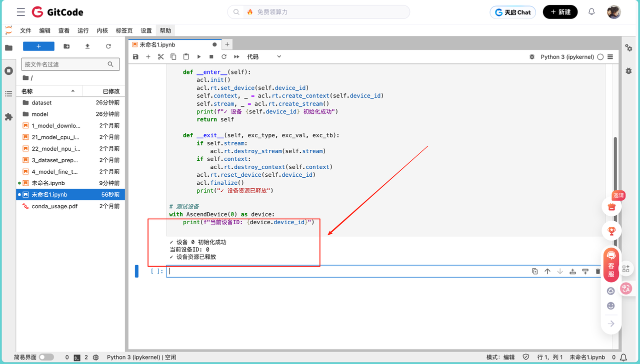Click the GitCode logo
Image resolution: width=640 pixels, height=364 pixels.
pos(57,12)
